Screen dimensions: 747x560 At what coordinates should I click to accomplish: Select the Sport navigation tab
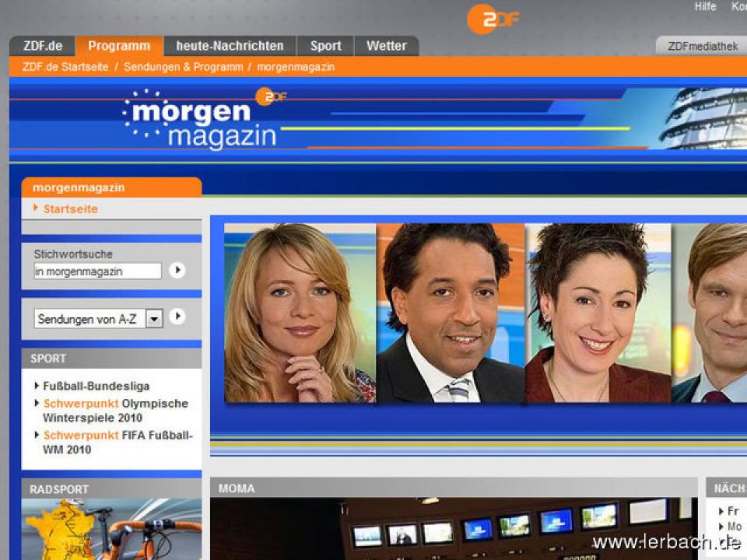pyautogui.click(x=325, y=46)
